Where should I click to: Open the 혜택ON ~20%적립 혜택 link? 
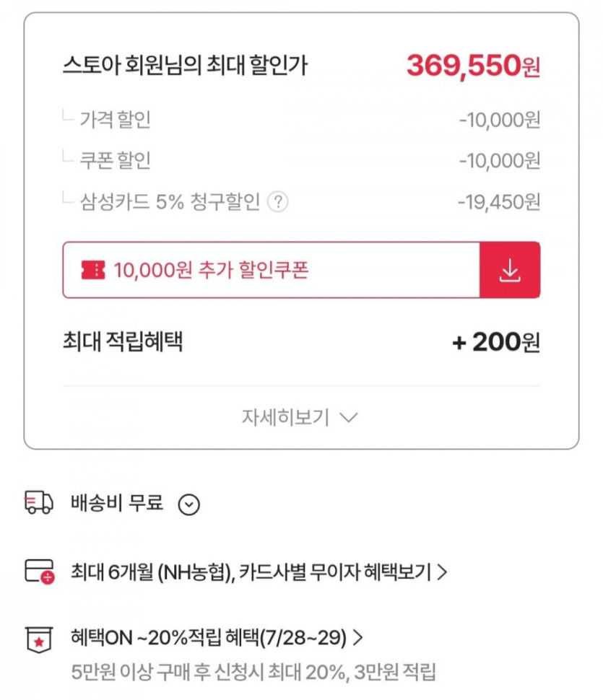pos(209,639)
